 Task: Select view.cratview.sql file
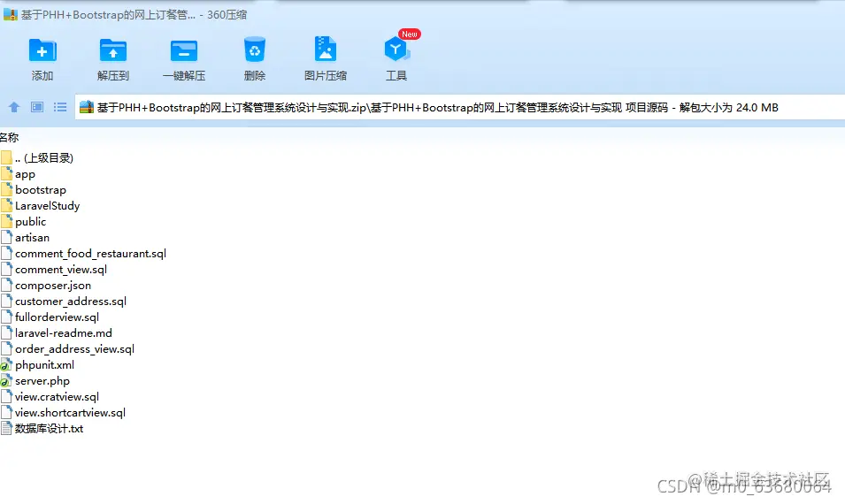50,396
